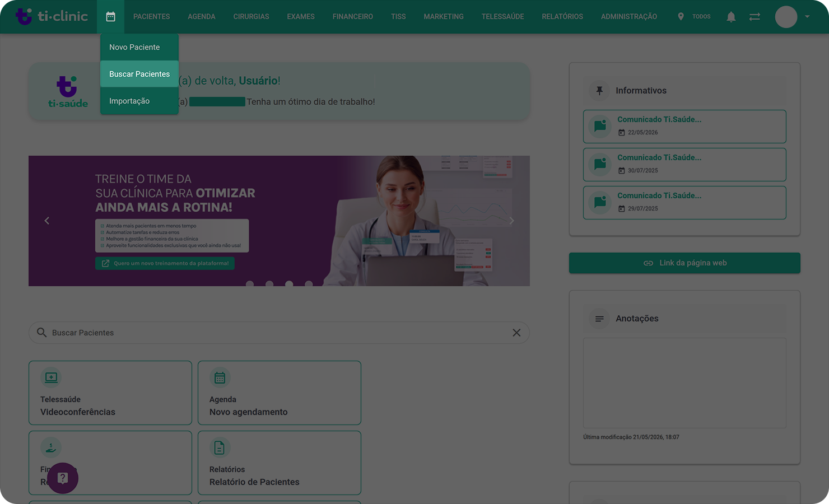Click the notes lines icon beside Anotações
829x504 pixels.
[599, 319]
